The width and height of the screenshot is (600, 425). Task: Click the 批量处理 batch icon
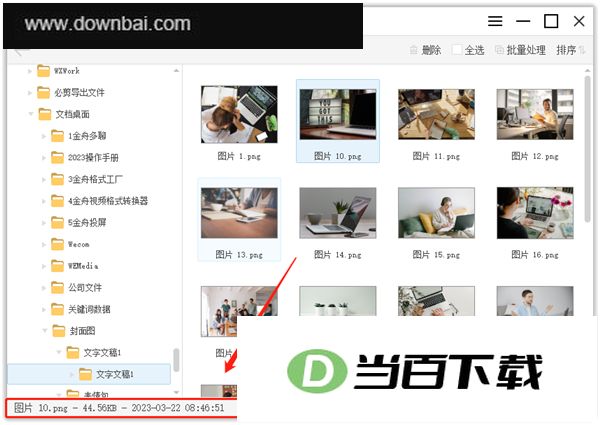(499, 50)
